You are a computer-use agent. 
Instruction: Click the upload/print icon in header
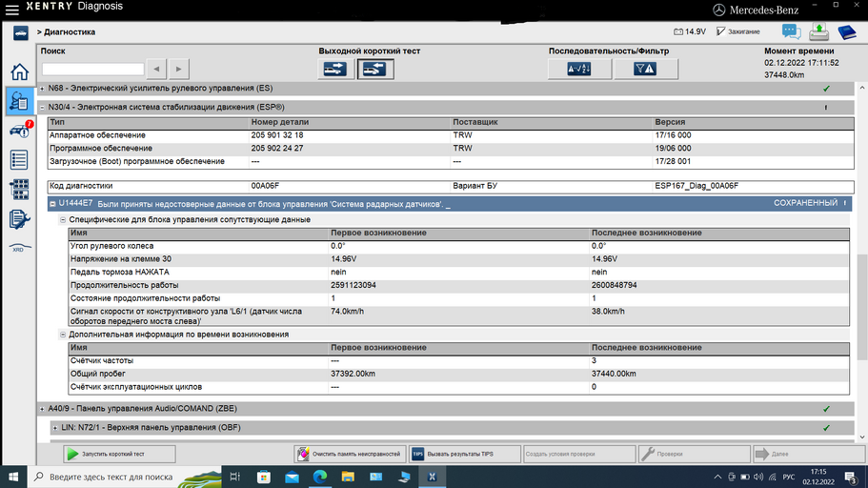point(818,31)
